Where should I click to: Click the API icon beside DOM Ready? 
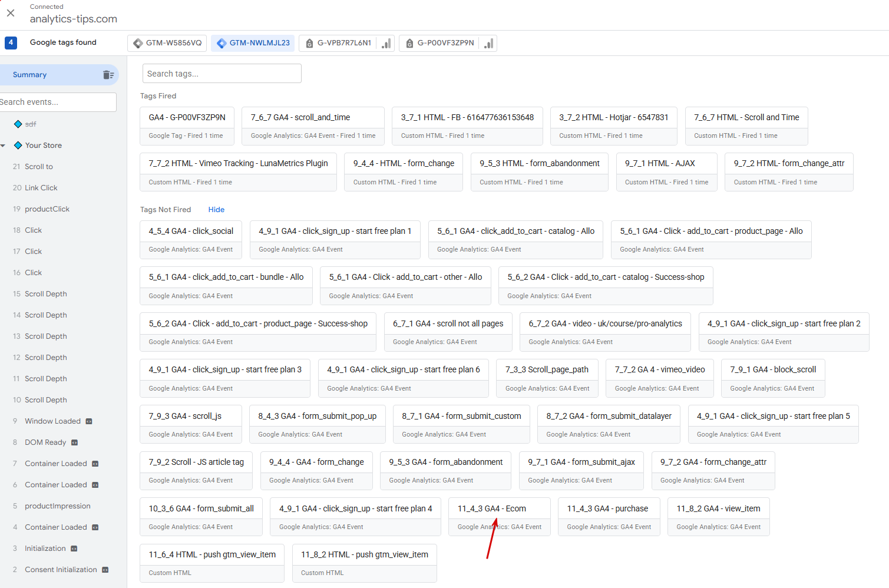pyautogui.click(x=75, y=442)
